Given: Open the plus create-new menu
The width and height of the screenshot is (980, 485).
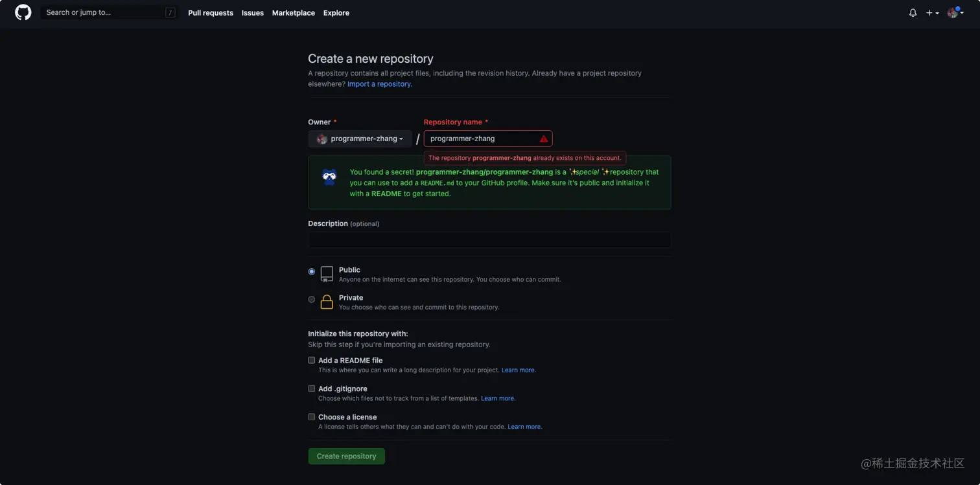Looking at the screenshot, I should pos(932,13).
